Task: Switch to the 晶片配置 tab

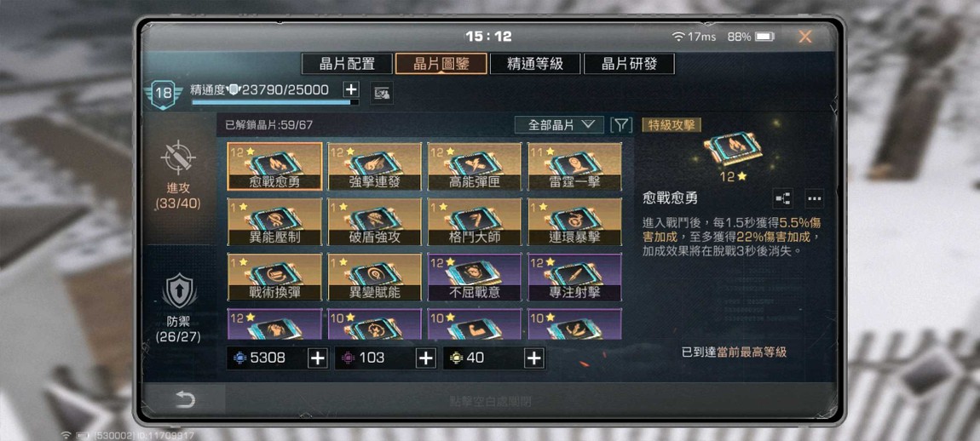Action: [x=347, y=64]
